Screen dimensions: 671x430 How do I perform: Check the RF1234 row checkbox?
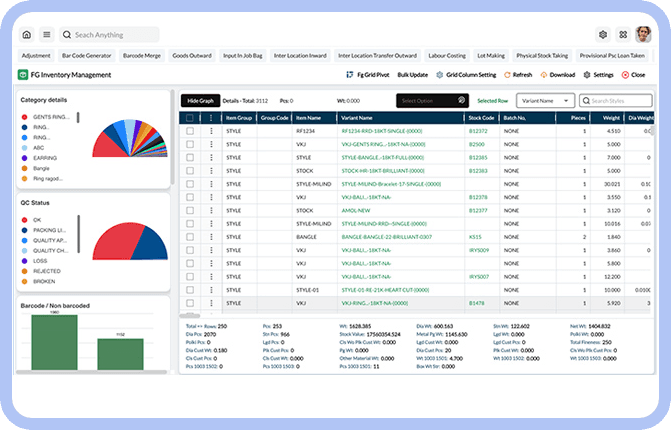coord(190,131)
